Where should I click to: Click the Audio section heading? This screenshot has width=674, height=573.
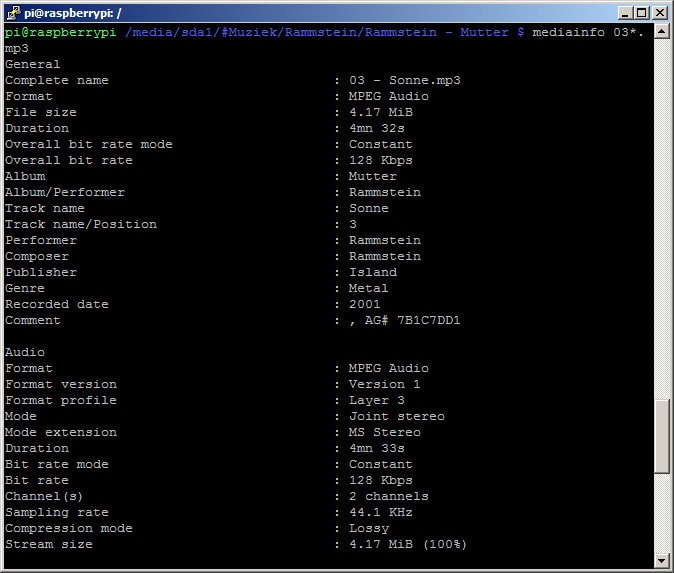click(x=25, y=352)
